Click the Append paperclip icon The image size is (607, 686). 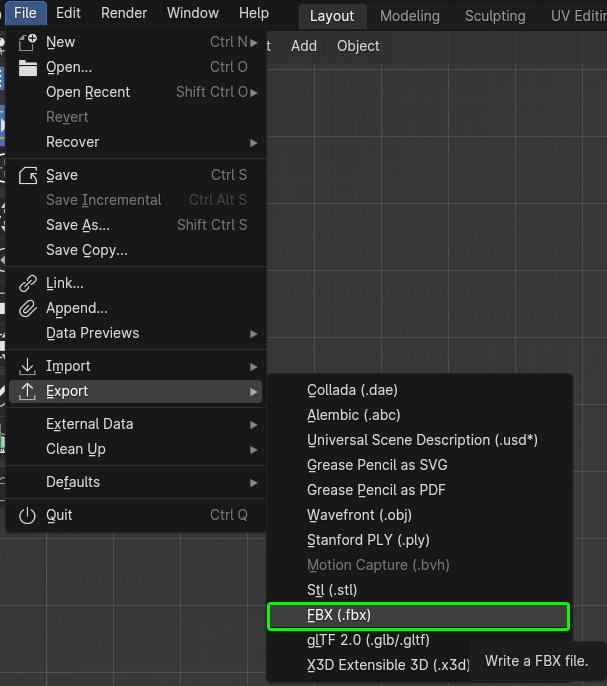(x=28, y=308)
